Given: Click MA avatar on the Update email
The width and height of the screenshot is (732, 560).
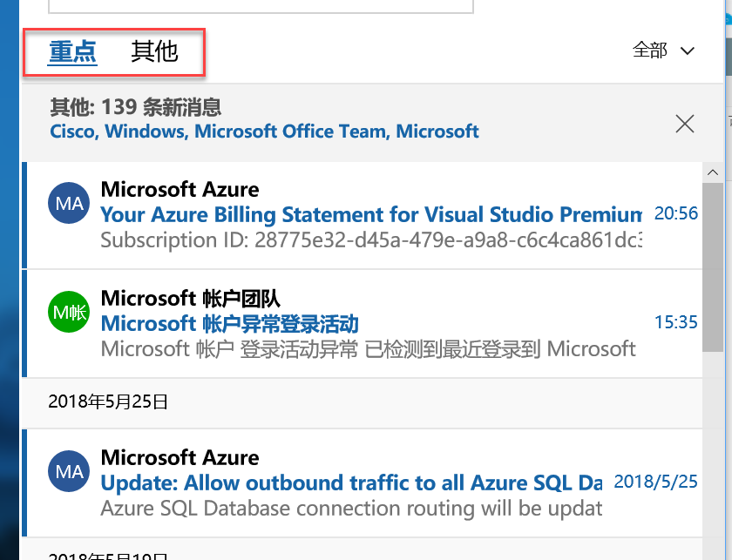Looking at the screenshot, I should 69,472.
